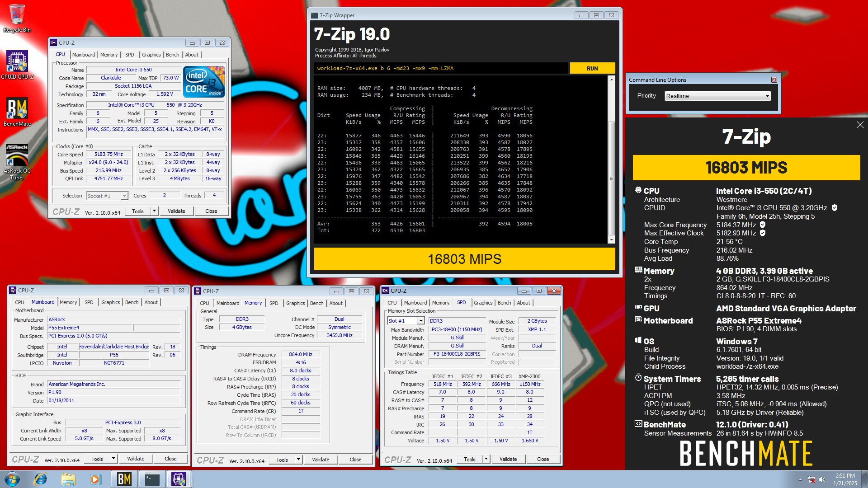Click the Uncore Frequency 3455.8 MHz value

(340, 335)
